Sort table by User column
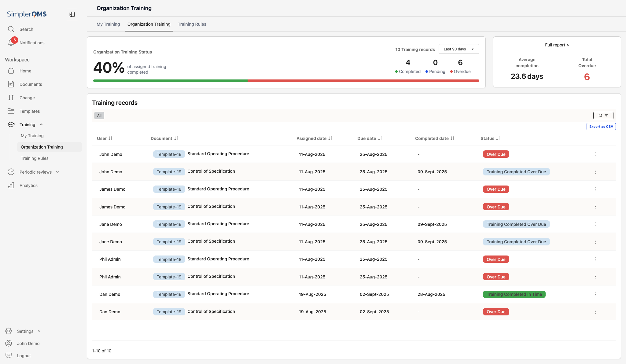This screenshot has width=626, height=364. tap(110, 138)
